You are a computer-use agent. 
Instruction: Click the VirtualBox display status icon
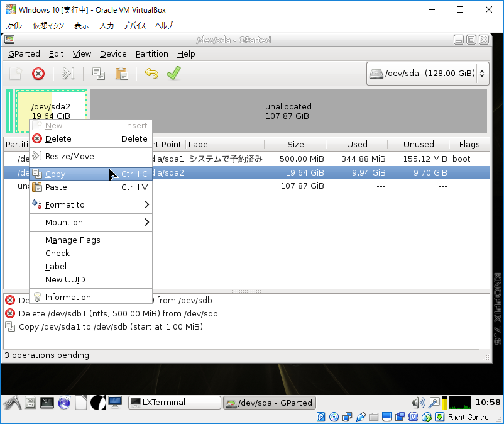point(386,417)
